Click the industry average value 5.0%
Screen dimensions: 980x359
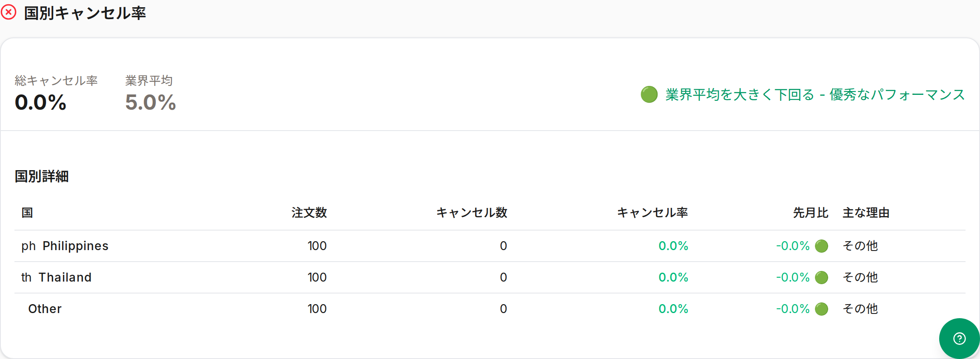tap(151, 103)
